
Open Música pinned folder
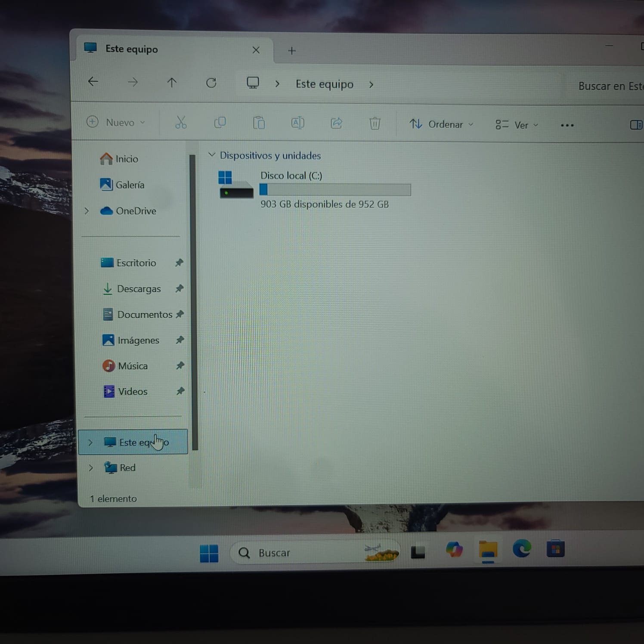point(125,366)
